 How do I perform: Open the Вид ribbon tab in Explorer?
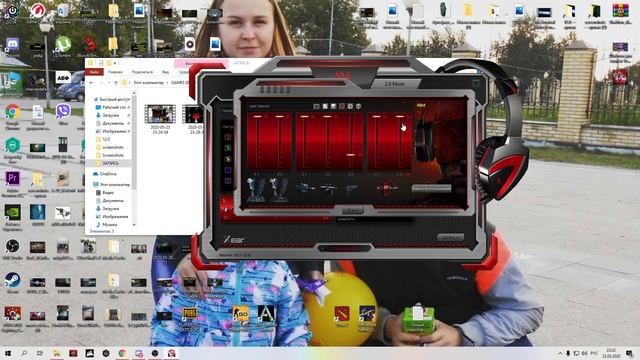pos(166,72)
